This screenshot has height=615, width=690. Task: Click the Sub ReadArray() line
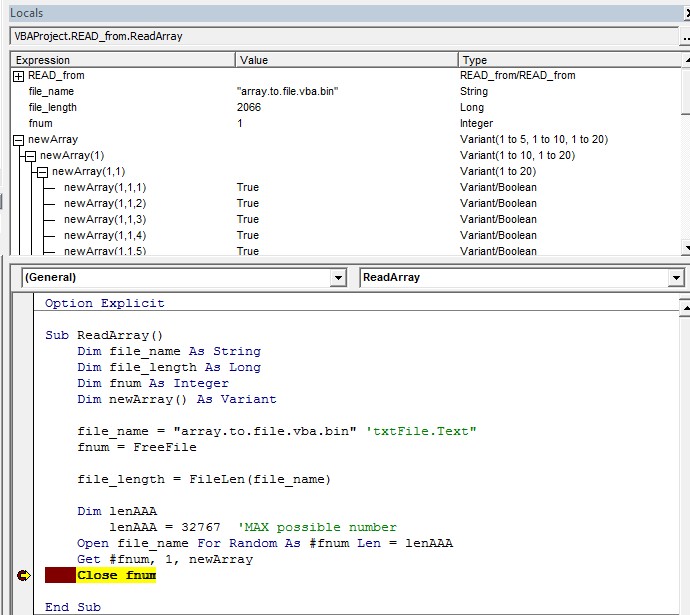[x=104, y=335]
